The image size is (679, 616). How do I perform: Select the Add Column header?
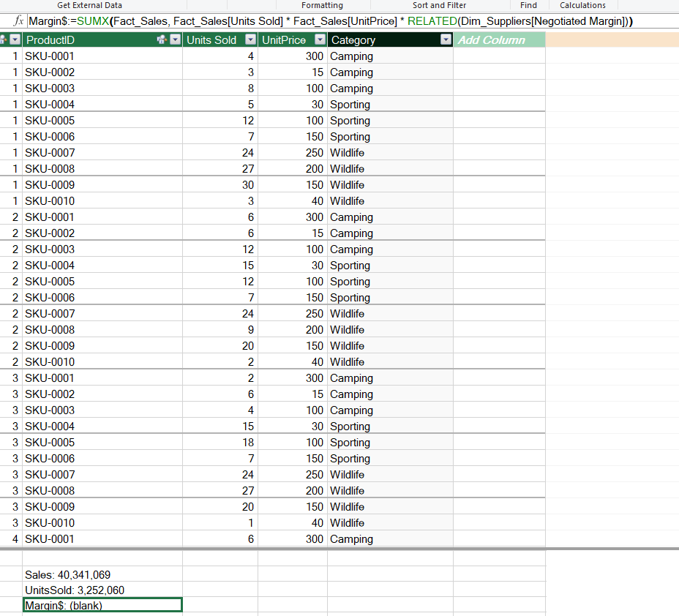point(499,40)
